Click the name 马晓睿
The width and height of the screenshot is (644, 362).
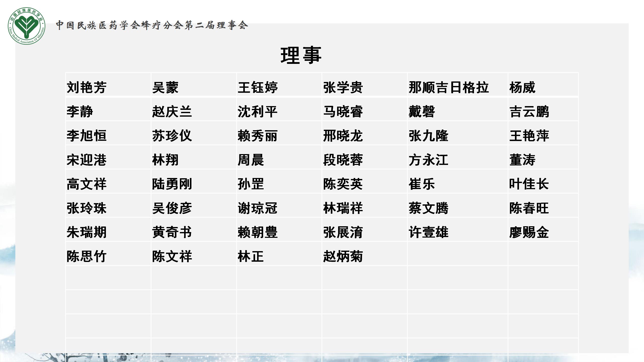[x=343, y=112]
